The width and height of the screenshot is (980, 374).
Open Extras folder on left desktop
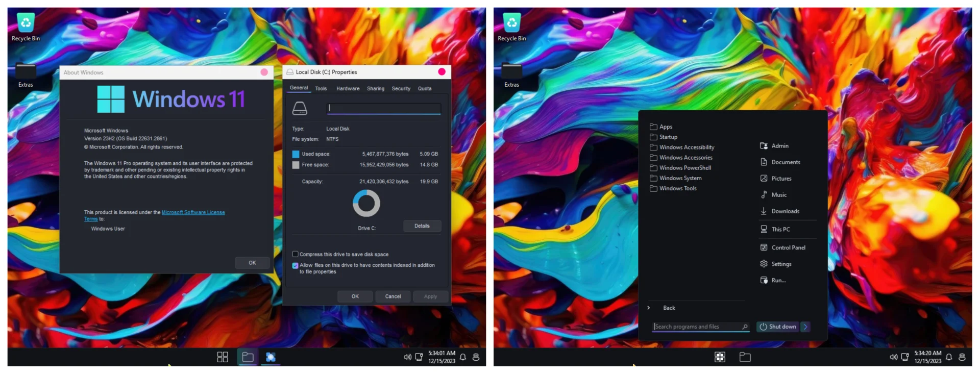pyautogui.click(x=26, y=74)
